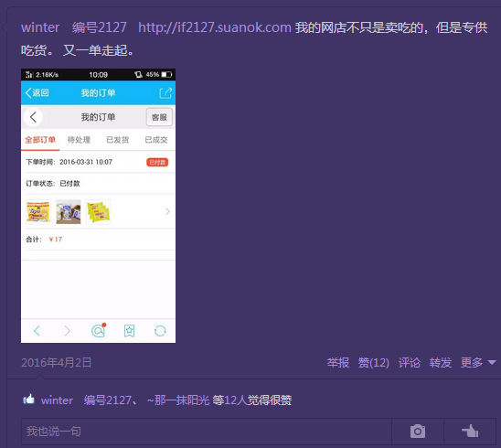The width and height of the screenshot is (501, 448).
Task: Click the first snack product thumbnail
Action: coord(38,211)
